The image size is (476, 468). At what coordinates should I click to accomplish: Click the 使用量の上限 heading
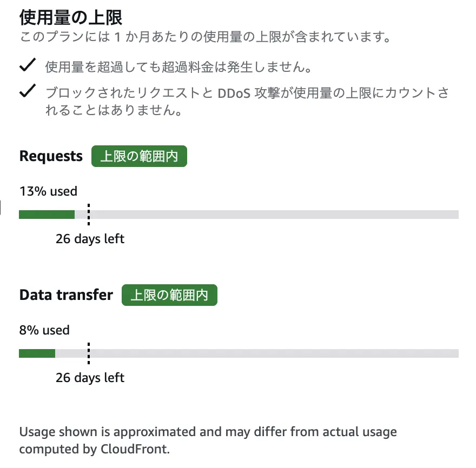pos(70,17)
